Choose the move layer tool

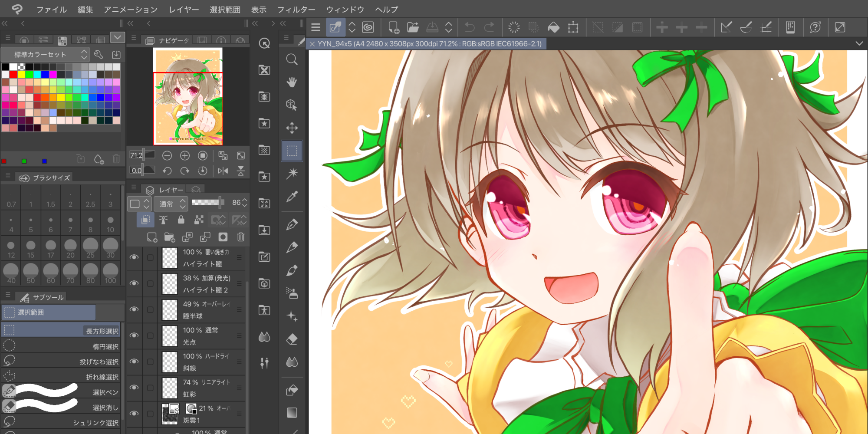tap(292, 128)
